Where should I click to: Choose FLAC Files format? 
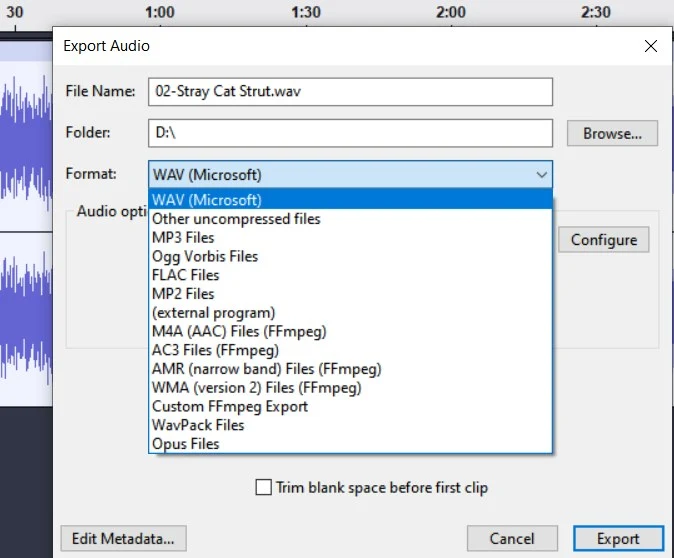350,275
